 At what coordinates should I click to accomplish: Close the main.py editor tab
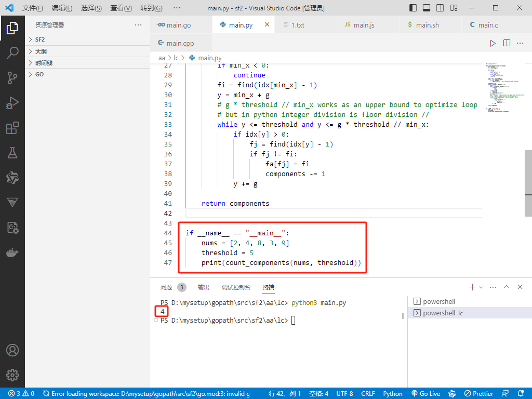pyautogui.click(x=267, y=24)
